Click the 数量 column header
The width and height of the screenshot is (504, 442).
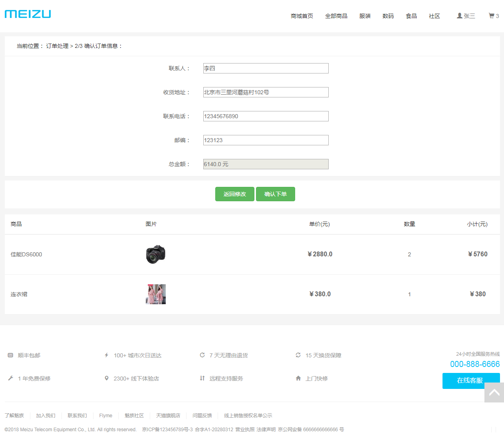coord(409,224)
